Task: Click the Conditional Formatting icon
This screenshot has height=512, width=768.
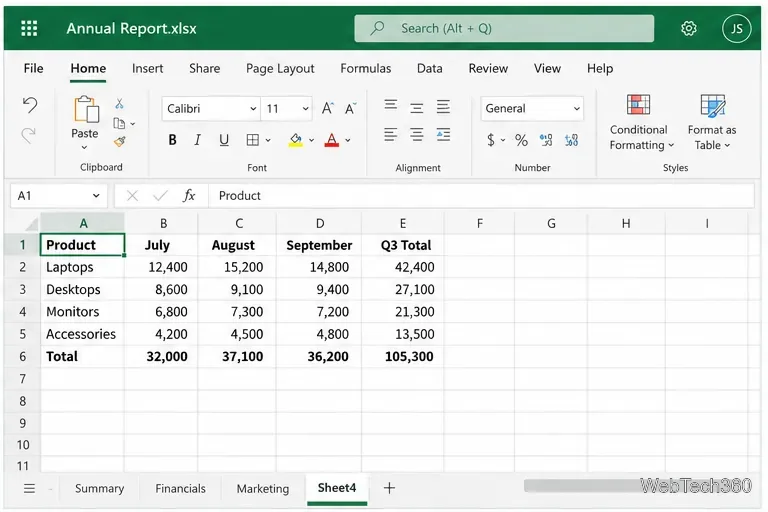Action: pos(638,104)
